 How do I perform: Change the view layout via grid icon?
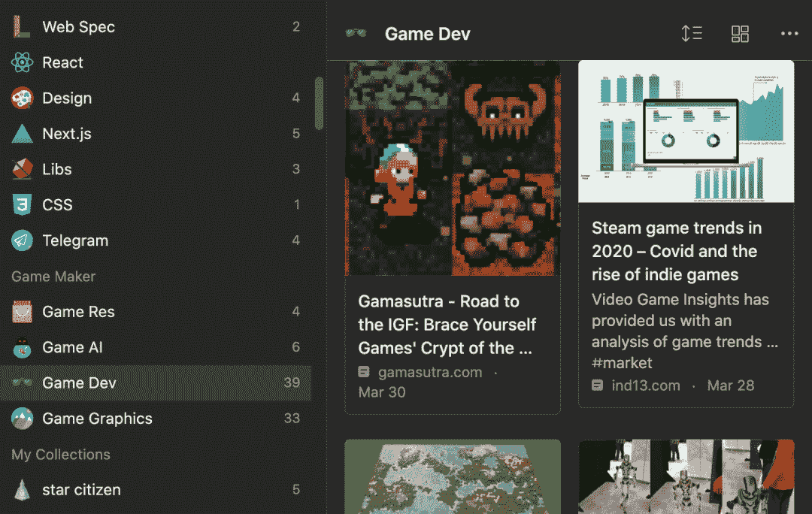click(740, 34)
